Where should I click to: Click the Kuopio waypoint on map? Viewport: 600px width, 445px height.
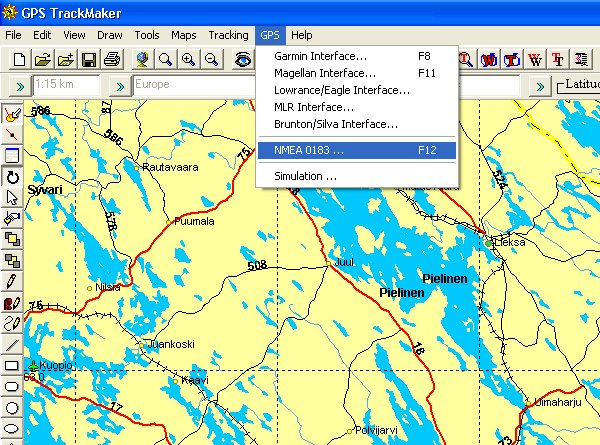34,366
